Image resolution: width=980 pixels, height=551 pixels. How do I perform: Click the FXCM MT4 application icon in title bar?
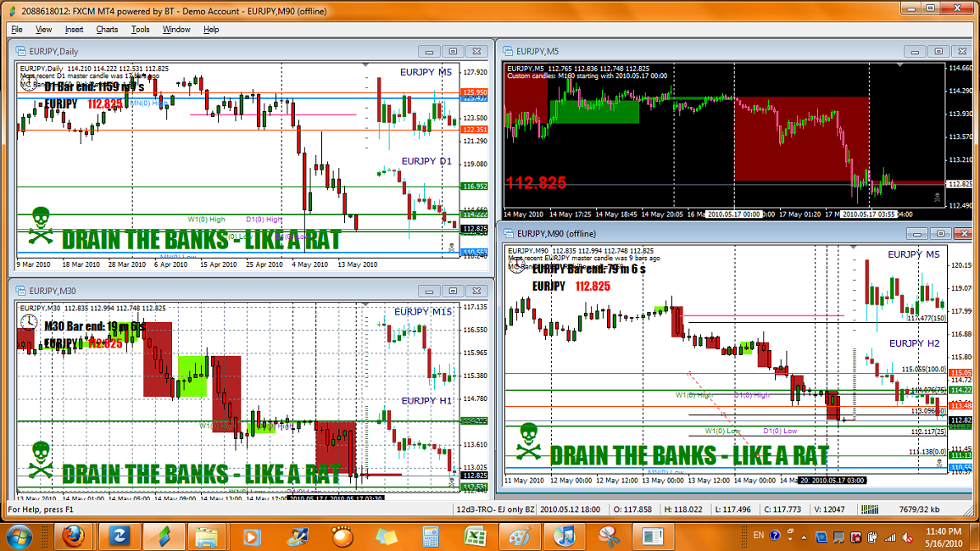(12, 11)
